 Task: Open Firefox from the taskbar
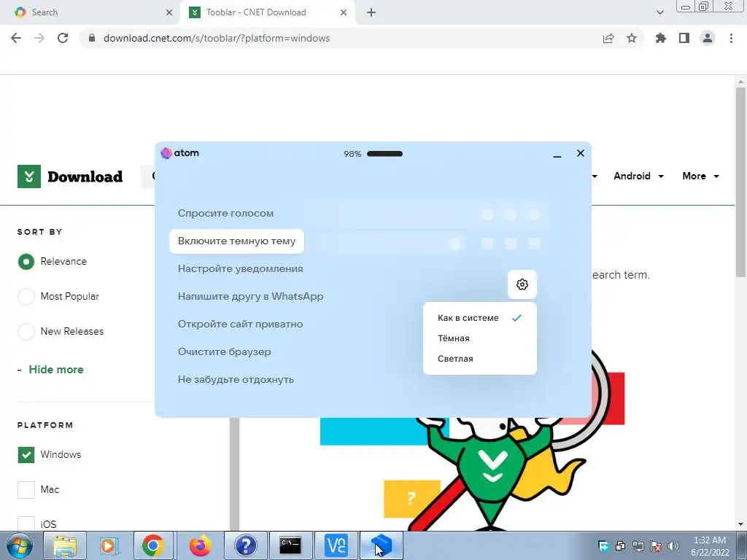pyautogui.click(x=200, y=545)
